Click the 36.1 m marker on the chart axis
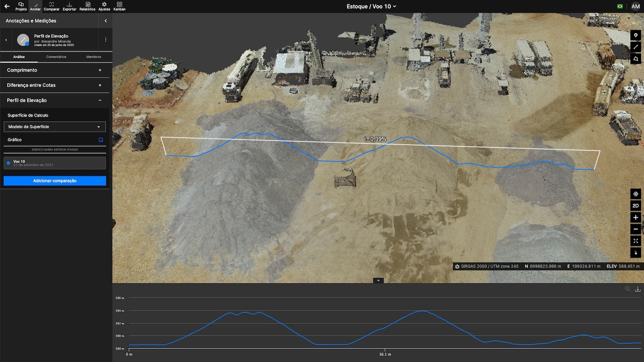 [385, 354]
